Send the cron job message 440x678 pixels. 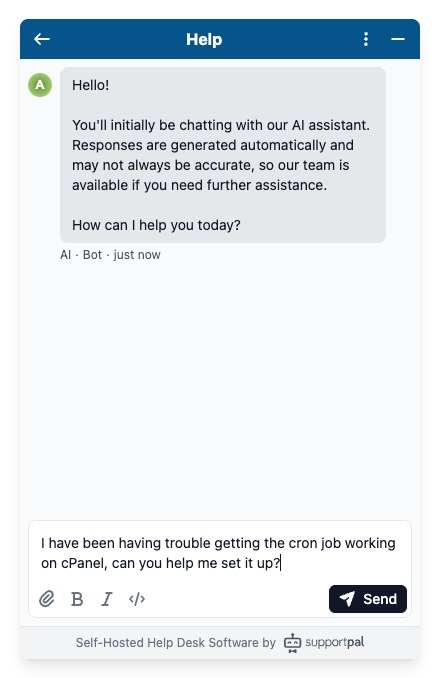pos(368,599)
